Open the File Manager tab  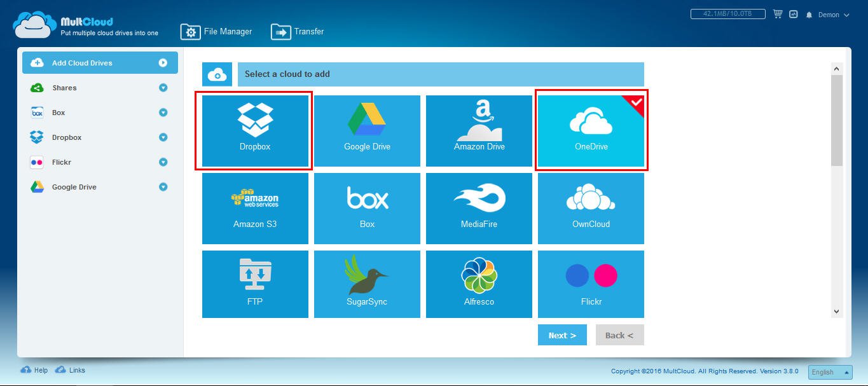coord(216,31)
